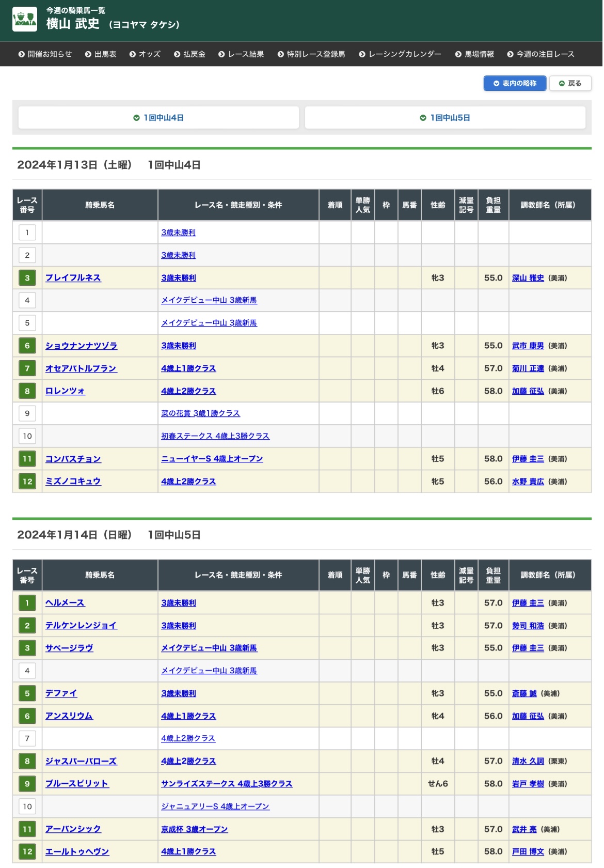Open 開催お知らせ menu item
This screenshot has height=868, width=604.
pyautogui.click(x=45, y=54)
